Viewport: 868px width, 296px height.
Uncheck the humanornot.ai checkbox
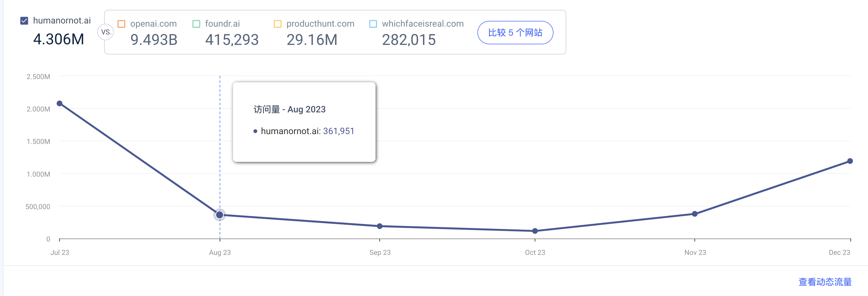[x=24, y=21]
